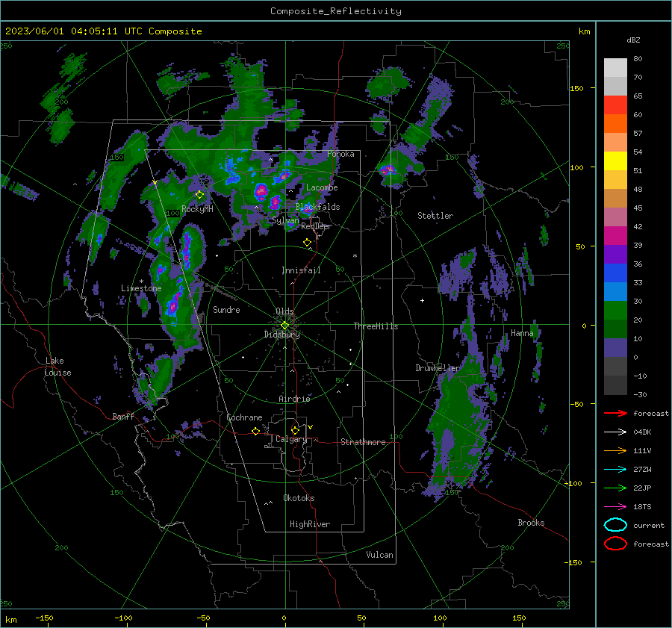Image resolution: width=672 pixels, height=628 pixels.
Task: Click the asterisk marker above Limestone
Action: click(141, 282)
